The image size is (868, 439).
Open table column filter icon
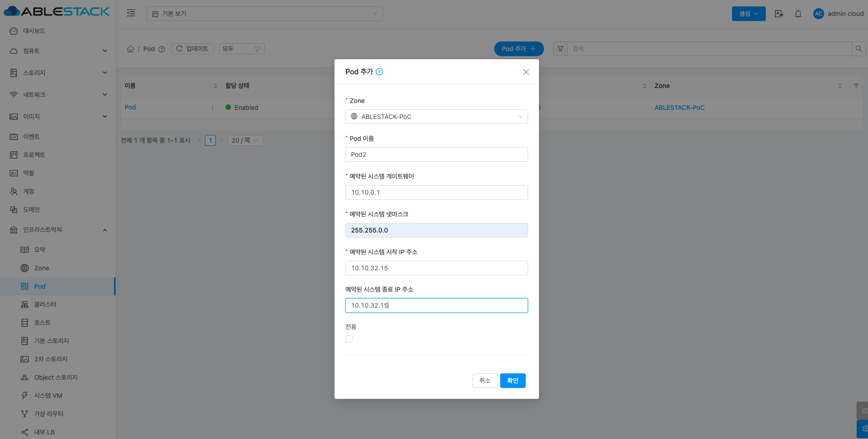[856, 86]
